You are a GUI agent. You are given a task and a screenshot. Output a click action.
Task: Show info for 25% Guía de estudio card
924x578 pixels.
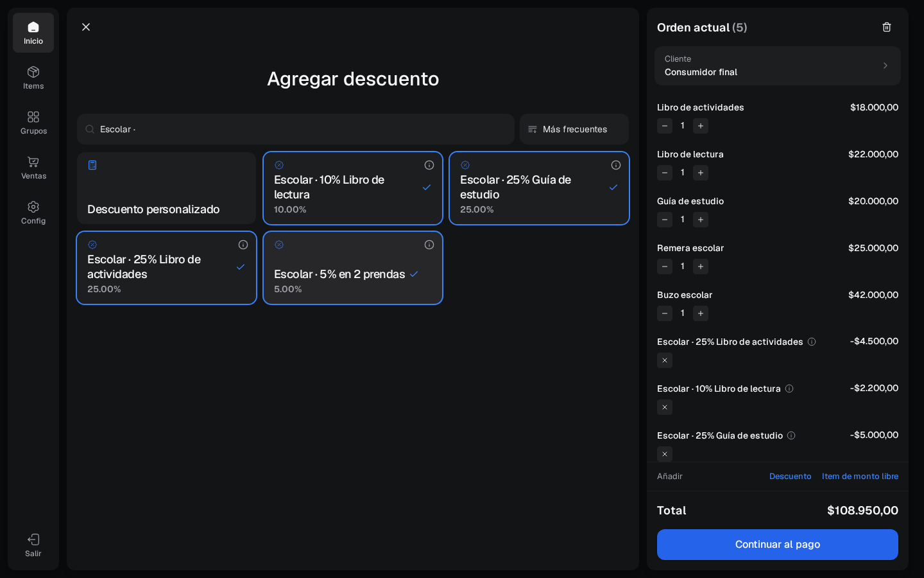click(x=616, y=165)
